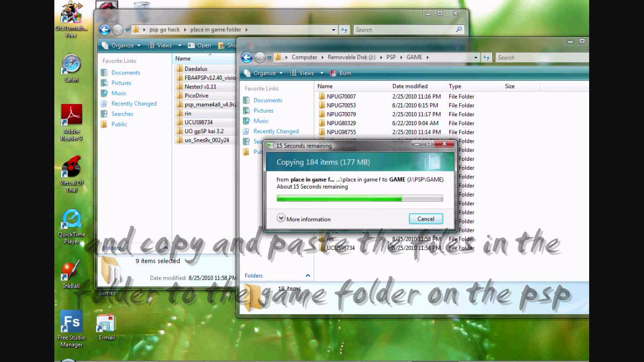Image resolution: width=644 pixels, height=362 pixels.
Task: Click PSP breadcrumb in address bar
Action: click(391, 57)
